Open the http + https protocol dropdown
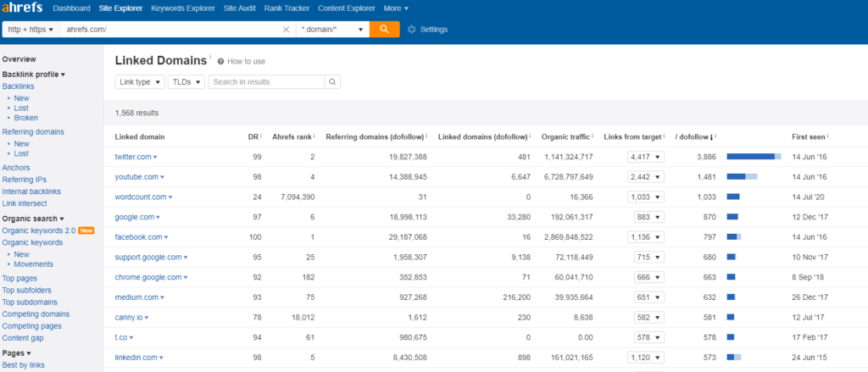Screen dimensions: 868x372 coord(31,30)
